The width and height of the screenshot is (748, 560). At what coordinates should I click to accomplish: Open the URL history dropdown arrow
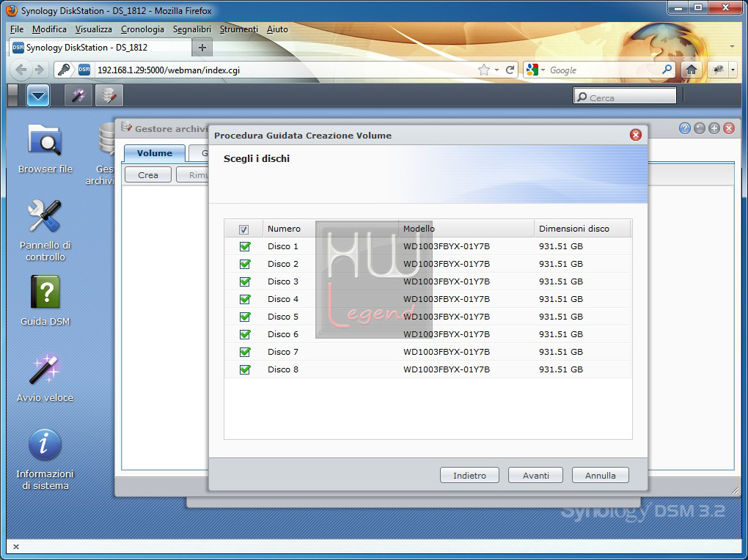pyautogui.click(x=496, y=70)
